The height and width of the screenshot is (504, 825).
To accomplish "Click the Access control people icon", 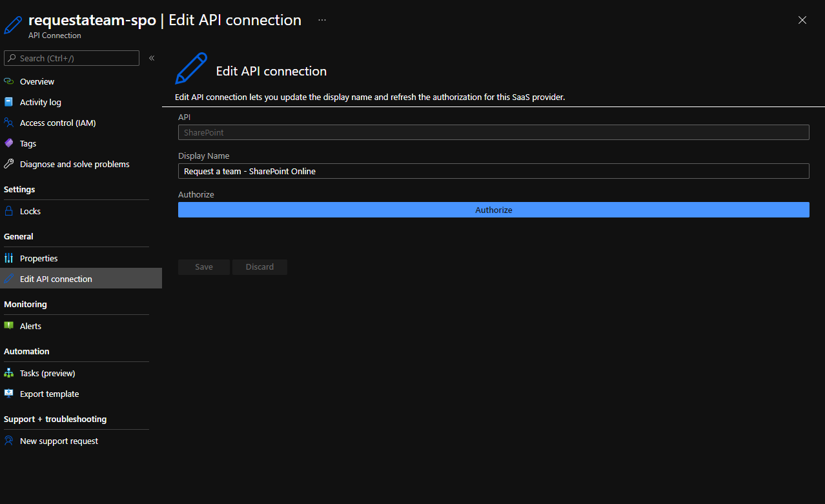I will (8, 123).
